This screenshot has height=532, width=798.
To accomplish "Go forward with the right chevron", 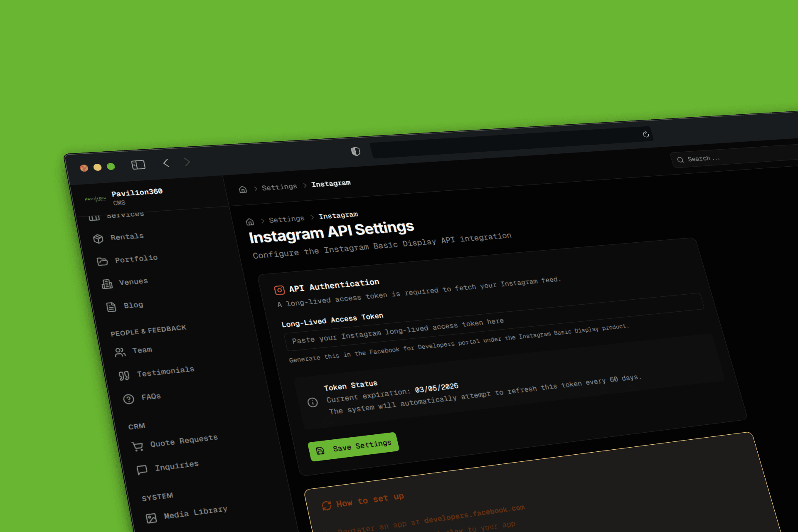I will (x=187, y=162).
